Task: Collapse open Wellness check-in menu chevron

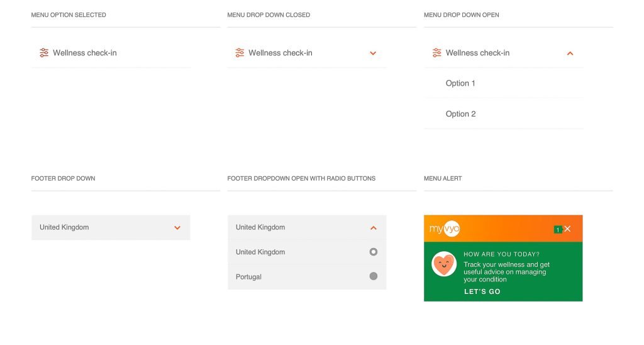Action: pyautogui.click(x=570, y=54)
